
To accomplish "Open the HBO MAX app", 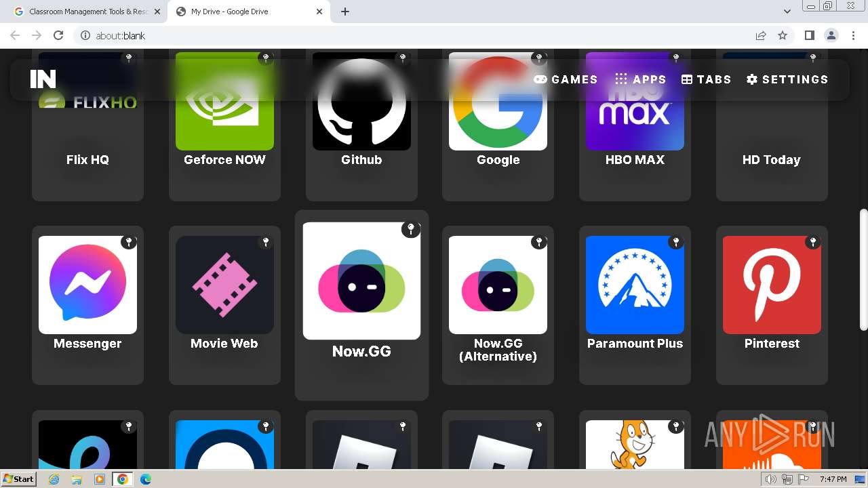I will coord(635,125).
